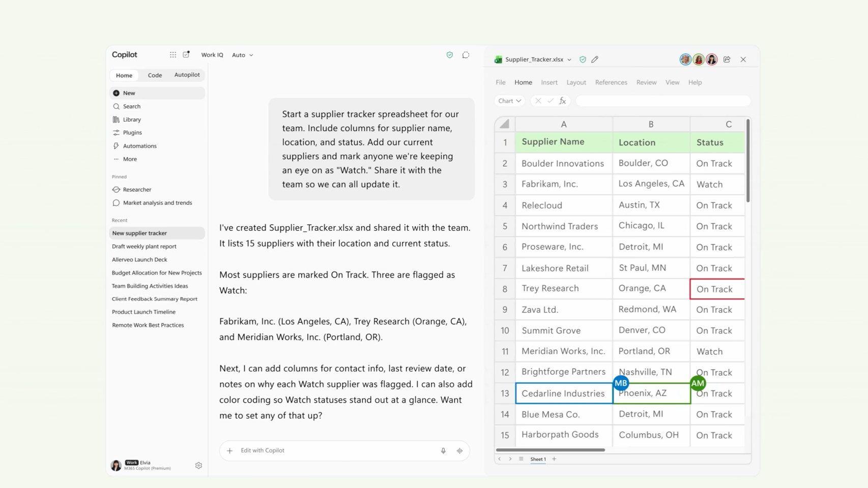This screenshot has width=868, height=488.
Task: Expand the Supplier_Tracker.xlsx file name dropdown
Action: (569, 59)
